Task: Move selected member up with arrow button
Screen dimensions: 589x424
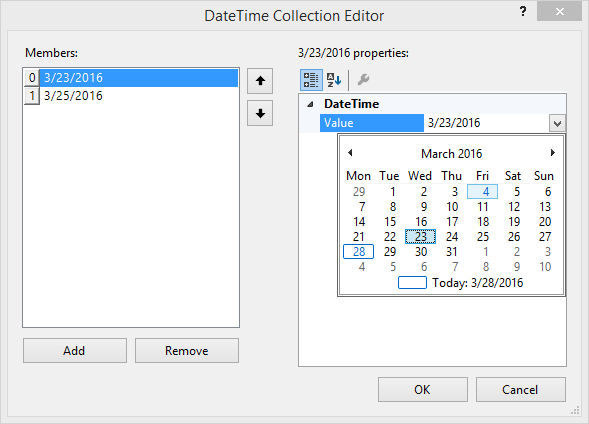Action: pyautogui.click(x=260, y=81)
